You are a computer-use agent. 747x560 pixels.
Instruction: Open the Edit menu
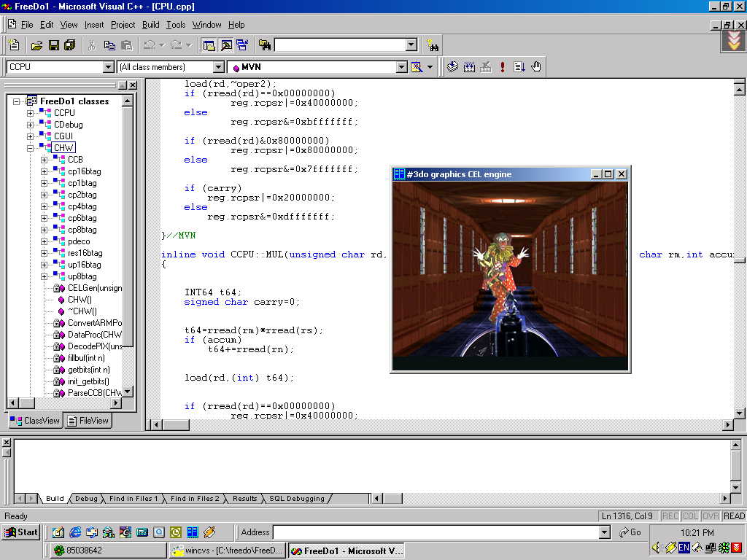point(46,25)
